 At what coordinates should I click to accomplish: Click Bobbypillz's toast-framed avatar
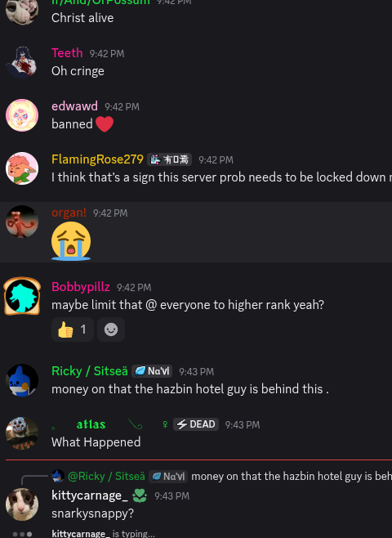click(22, 296)
